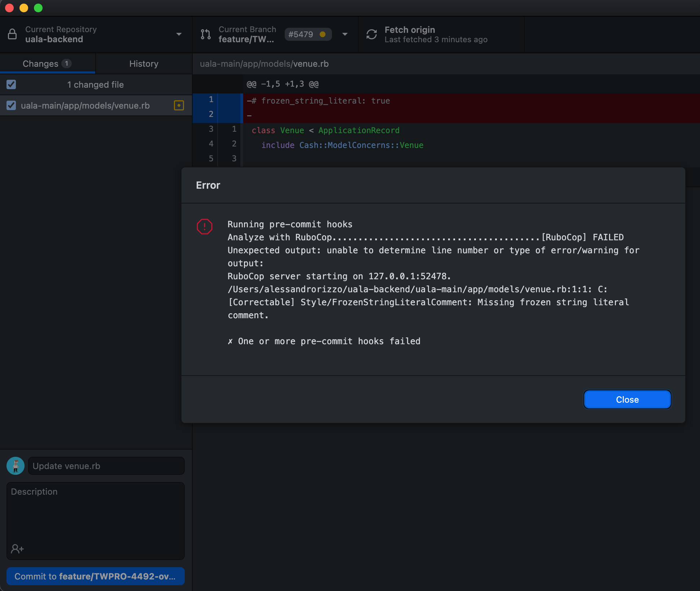Click the user avatar beside summary field

[x=16, y=466]
